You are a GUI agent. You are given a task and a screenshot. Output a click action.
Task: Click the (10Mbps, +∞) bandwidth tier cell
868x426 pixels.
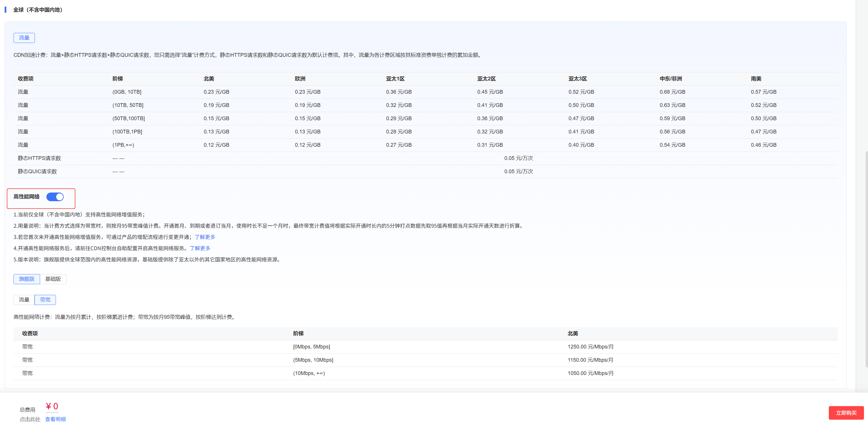pyautogui.click(x=309, y=374)
